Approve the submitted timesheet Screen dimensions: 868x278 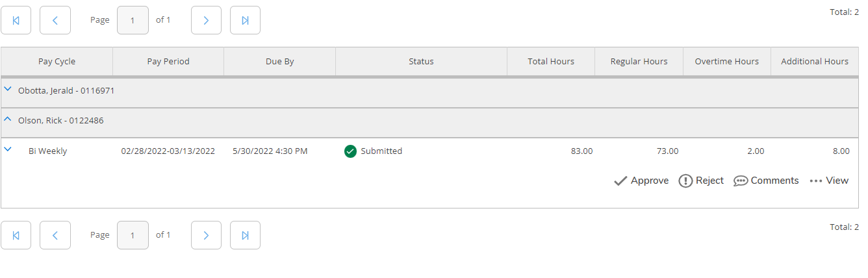(x=641, y=181)
